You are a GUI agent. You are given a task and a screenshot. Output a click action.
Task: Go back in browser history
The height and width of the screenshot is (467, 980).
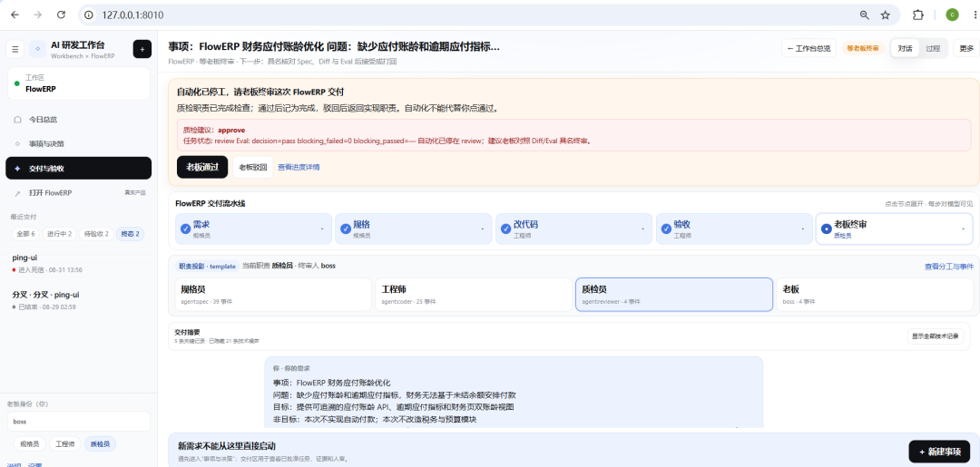click(x=15, y=15)
